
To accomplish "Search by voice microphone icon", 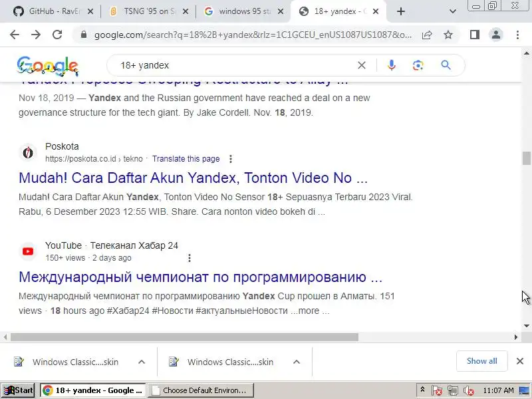I will 392,65.
